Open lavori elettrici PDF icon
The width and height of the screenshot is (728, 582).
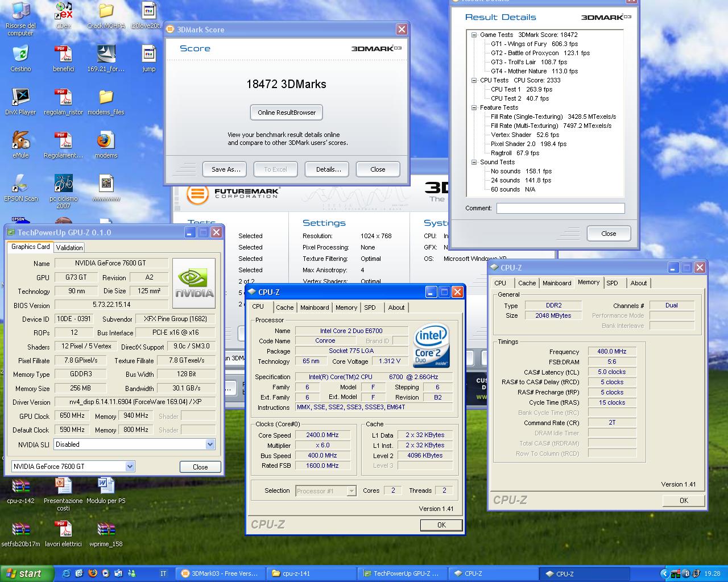tap(64, 534)
